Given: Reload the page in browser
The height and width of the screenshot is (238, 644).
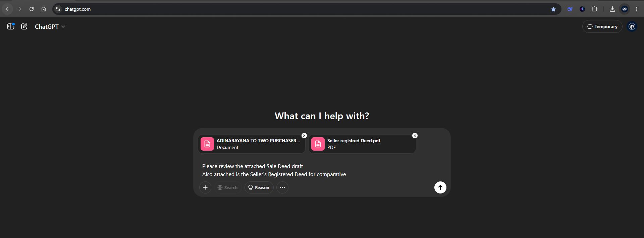Looking at the screenshot, I should (32, 9).
